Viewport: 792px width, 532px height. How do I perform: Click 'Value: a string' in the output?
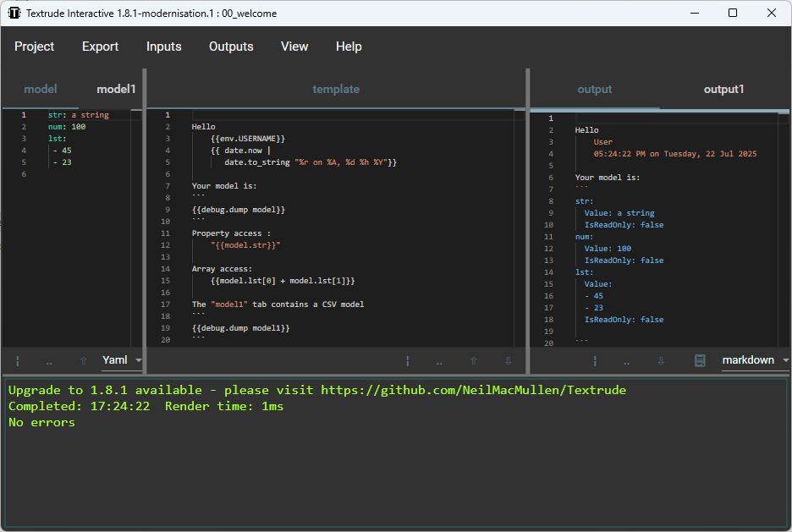(x=619, y=213)
